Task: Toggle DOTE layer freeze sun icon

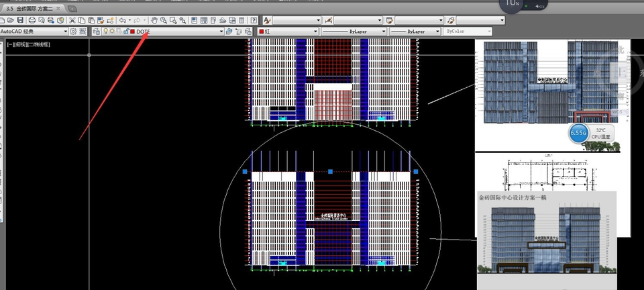Action: tap(112, 32)
